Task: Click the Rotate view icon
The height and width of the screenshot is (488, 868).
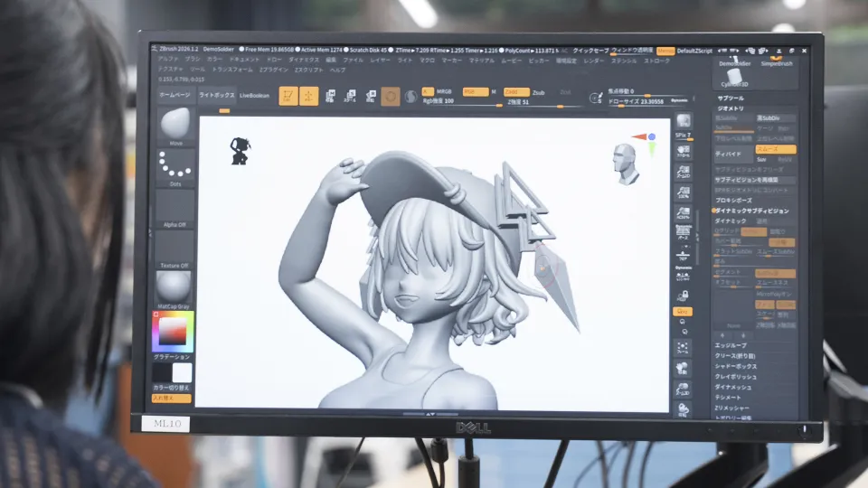Action: point(684,408)
